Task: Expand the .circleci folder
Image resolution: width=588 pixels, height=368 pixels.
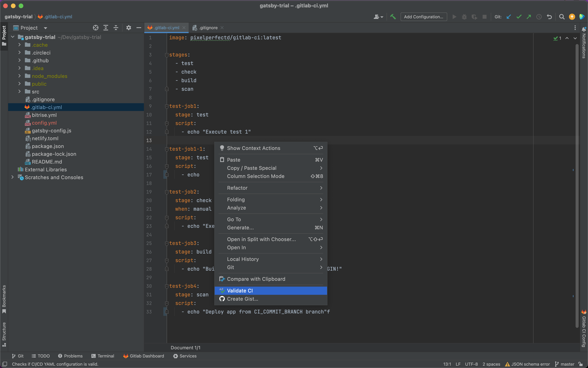Action: [19, 53]
